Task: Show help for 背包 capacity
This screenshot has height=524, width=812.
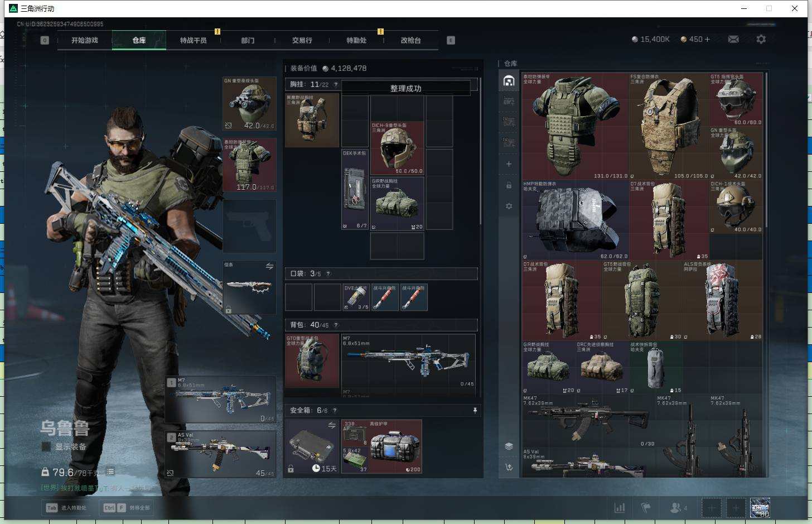Action: [336, 325]
